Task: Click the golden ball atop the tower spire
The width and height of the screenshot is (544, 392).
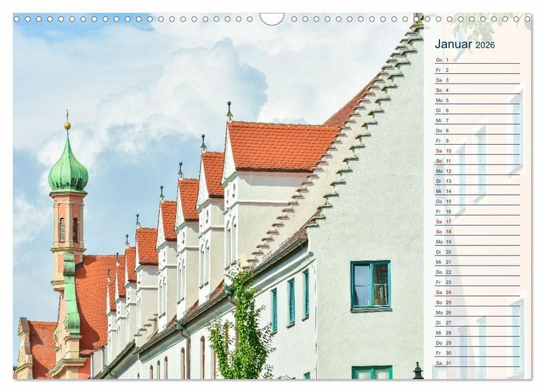Action: click(67, 126)
